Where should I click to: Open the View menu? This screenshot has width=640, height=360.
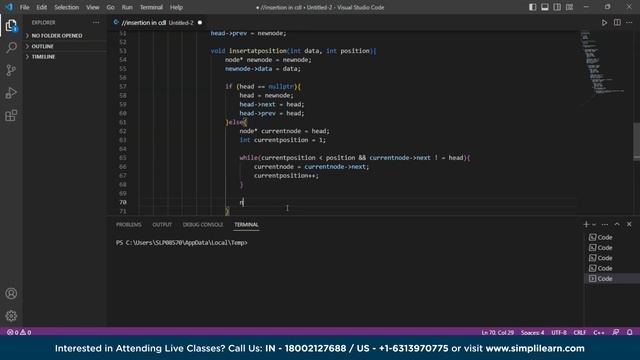[x=93, y=7]
